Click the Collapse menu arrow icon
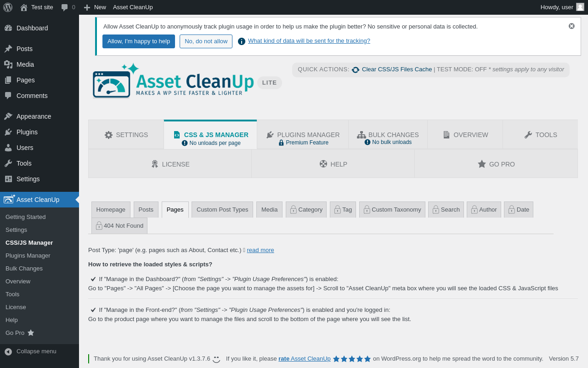The height and width of the screenshot is (368, 588). tap(8, 351)
